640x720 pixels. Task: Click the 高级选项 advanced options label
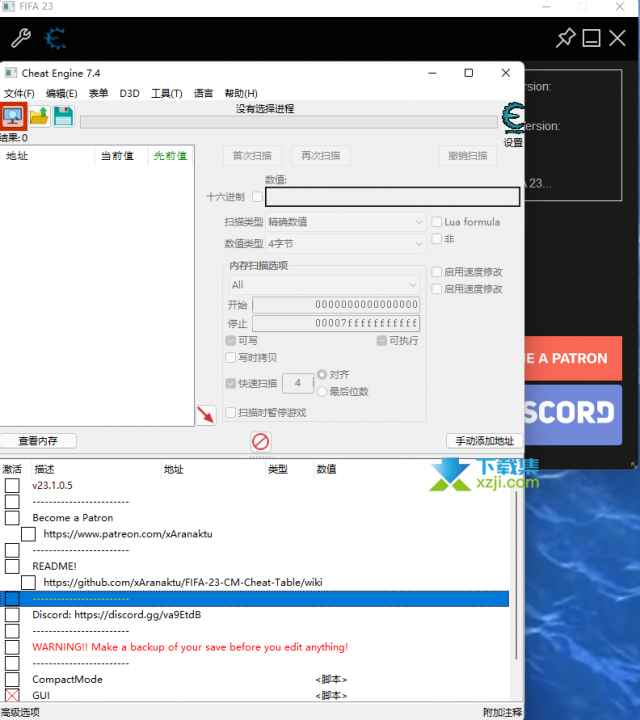[20, 712]
